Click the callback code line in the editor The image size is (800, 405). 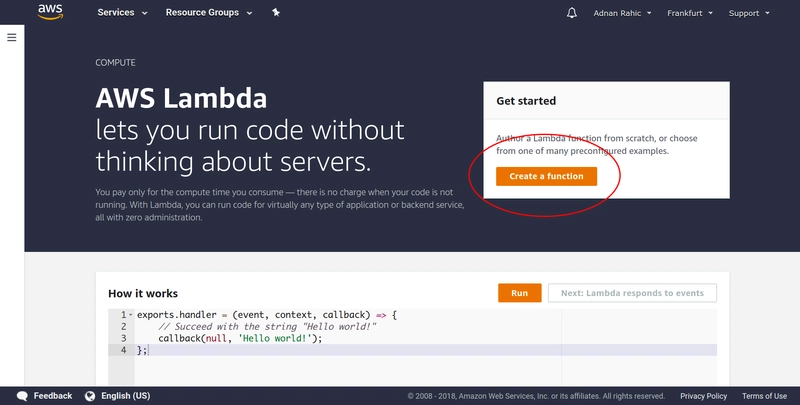[x=240, y=338]
